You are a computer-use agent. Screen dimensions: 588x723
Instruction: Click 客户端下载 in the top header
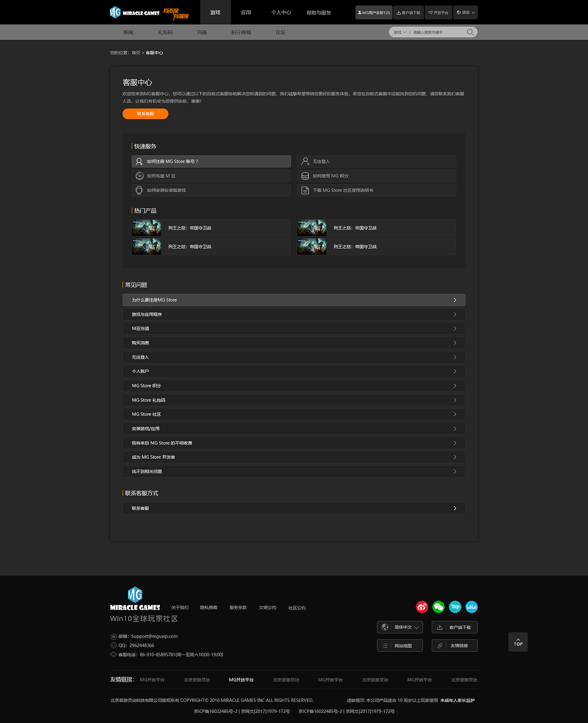pos(408,12)
